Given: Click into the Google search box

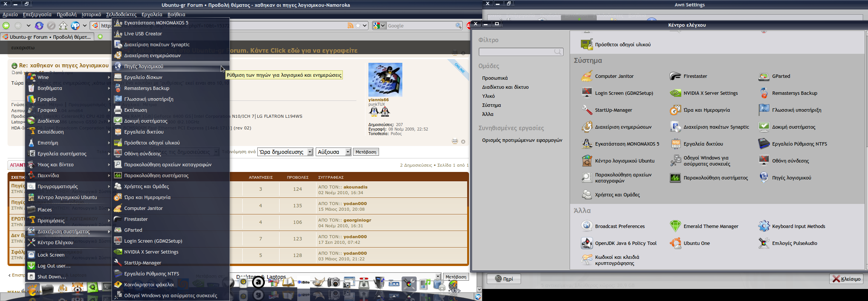Looking at the screenshot, I should click(421, 26).
